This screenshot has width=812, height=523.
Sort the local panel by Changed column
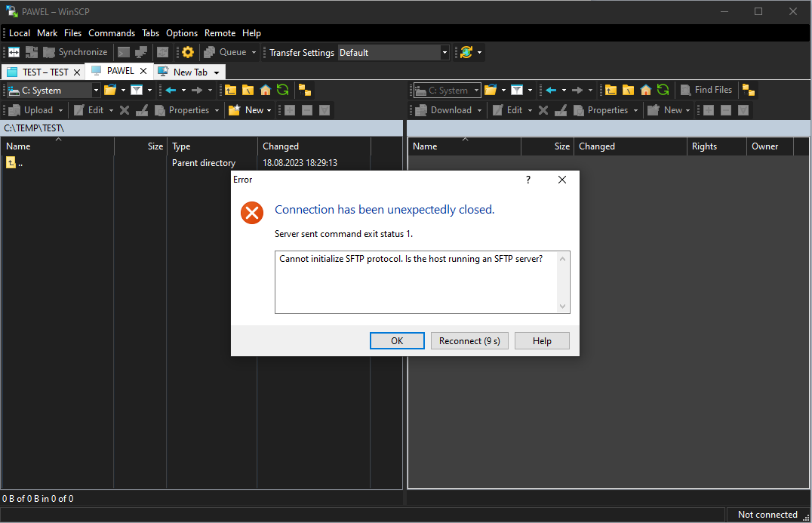click(x=314, y=146)
